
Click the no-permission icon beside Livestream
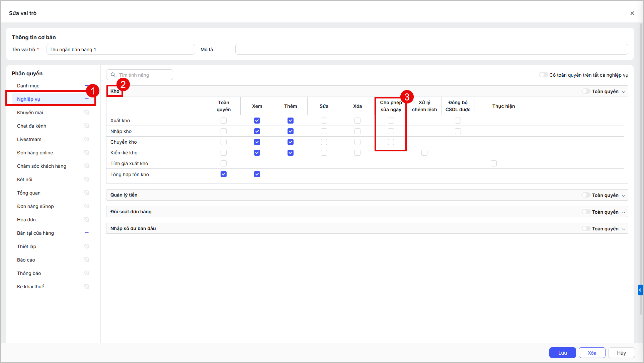tap(87, 139)
